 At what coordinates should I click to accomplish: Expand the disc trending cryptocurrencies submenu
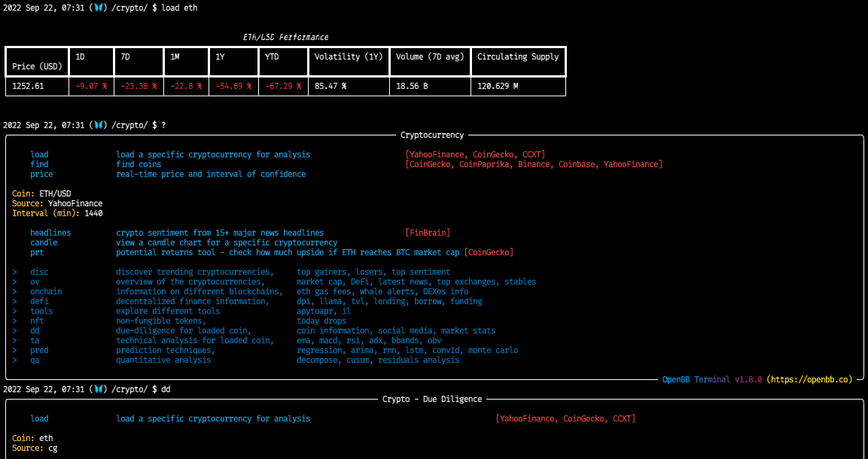[x=39, y=272]
